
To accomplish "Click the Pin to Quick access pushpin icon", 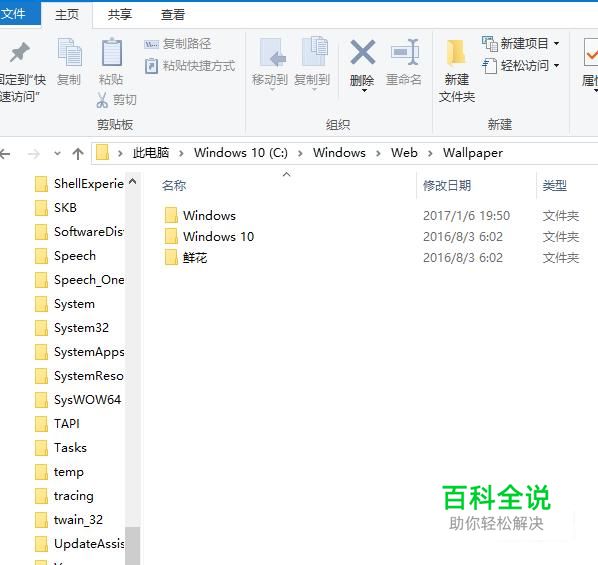I will click(x=19, y=52).
